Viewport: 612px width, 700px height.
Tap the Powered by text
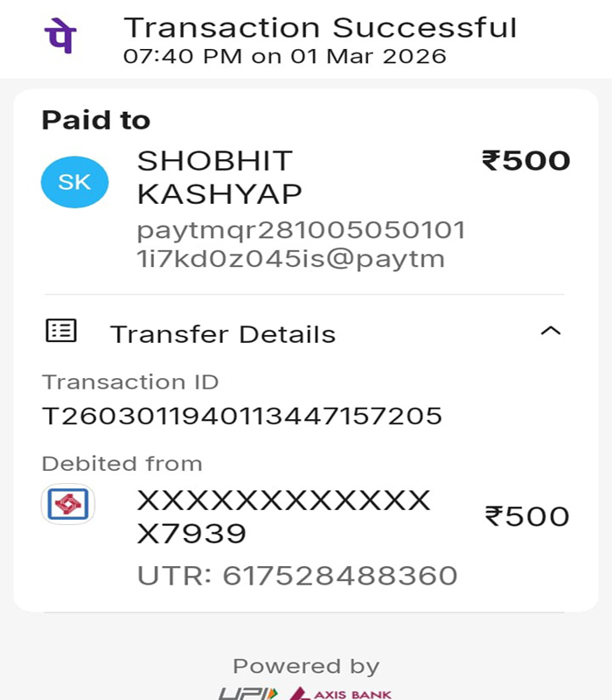click(306, 667)
